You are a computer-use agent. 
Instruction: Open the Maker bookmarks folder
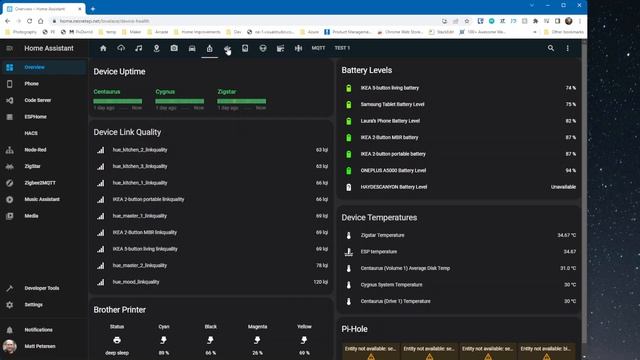coord(131,32)
